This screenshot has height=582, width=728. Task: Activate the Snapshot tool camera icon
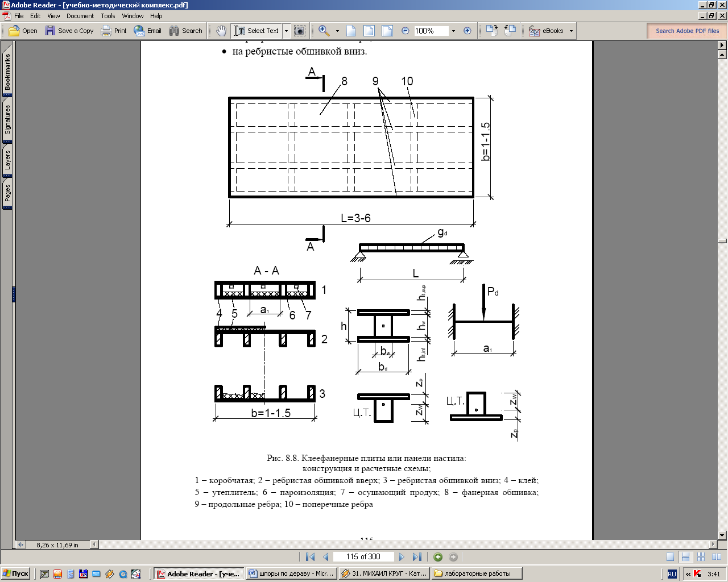point(300,31)
